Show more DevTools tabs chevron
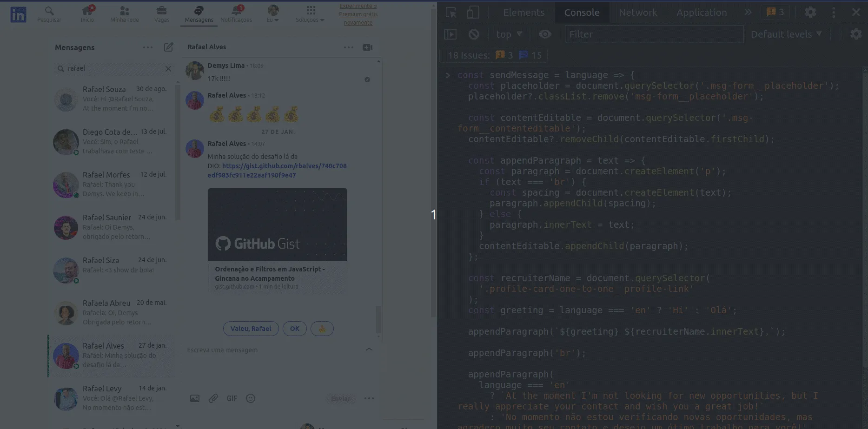Screen dimensions: 868x429 pos(748,13)
